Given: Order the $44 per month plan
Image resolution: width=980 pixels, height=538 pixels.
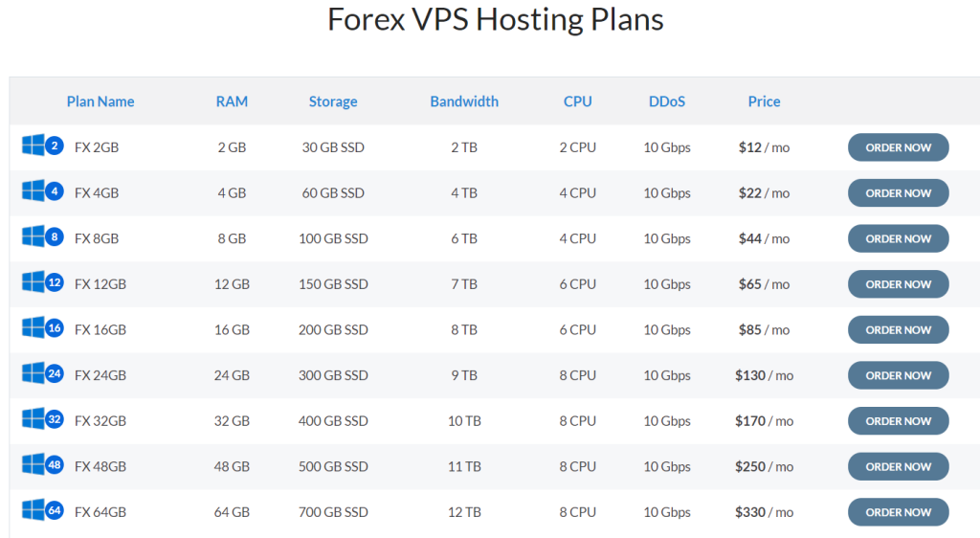Looking at the screenshot, I should (898, 238).
